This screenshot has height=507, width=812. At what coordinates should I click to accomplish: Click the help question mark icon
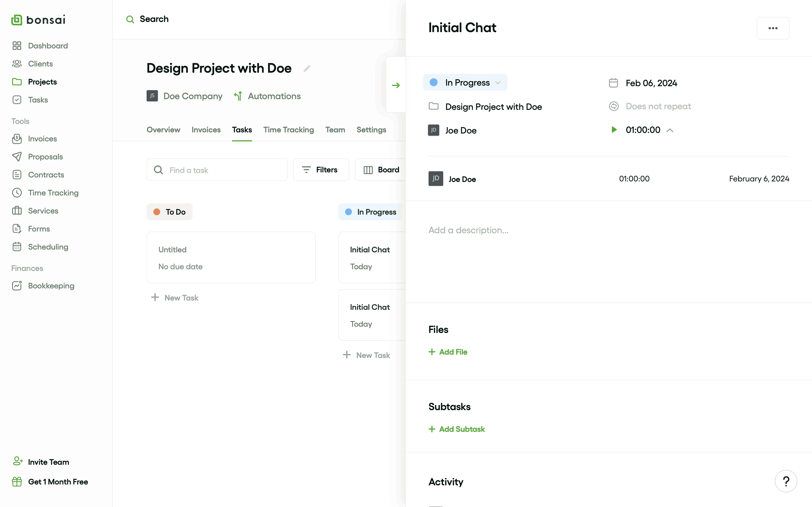point(786,481)
